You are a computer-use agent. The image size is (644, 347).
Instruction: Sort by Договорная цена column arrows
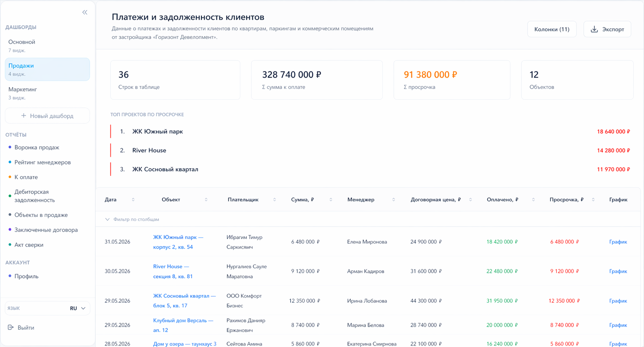pyautogui.click(x=470, y=200)
